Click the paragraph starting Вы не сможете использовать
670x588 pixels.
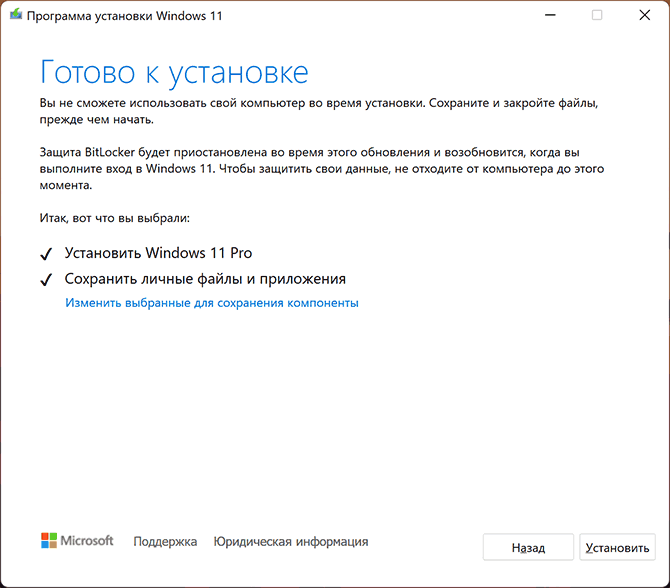[x=319, y=111]
